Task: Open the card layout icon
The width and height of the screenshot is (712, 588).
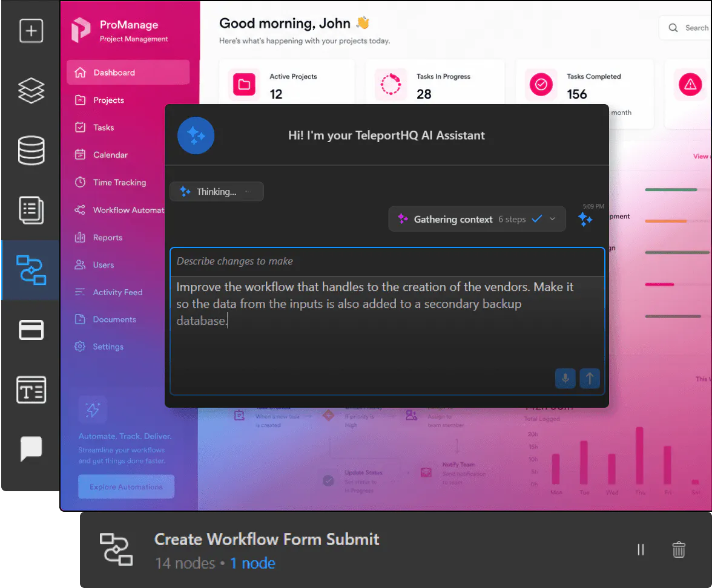Action: tap(31, 330)
